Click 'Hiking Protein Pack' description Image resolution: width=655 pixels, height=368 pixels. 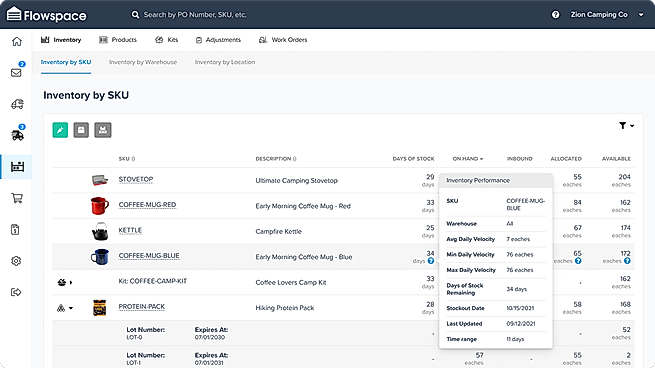click(x=285, y=308)
